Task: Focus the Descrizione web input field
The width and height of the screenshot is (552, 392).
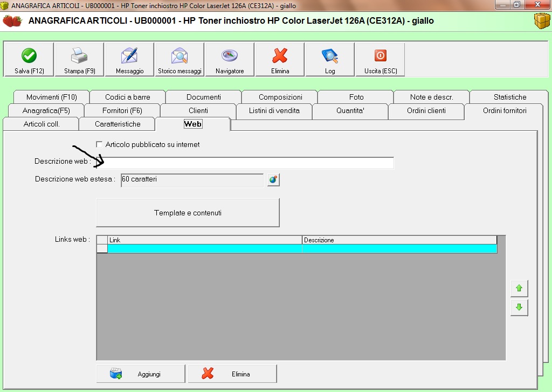Action: point(245,163)
